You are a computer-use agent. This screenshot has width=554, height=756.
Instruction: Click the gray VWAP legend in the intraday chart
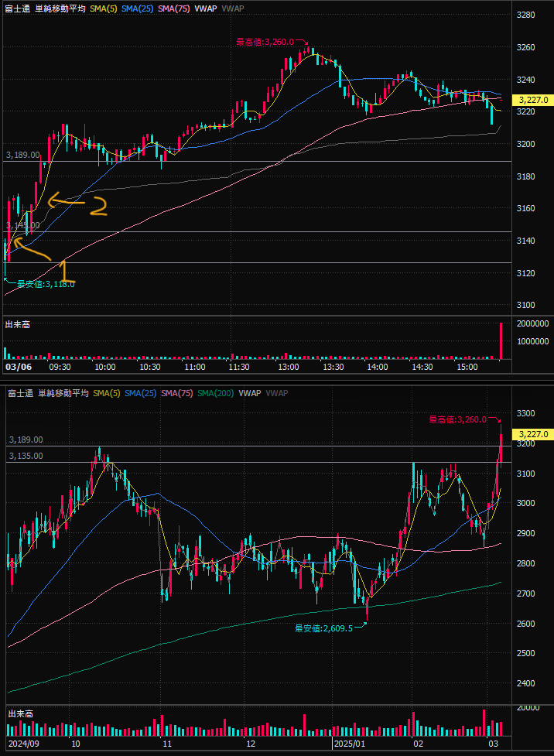tap(232, 9)
